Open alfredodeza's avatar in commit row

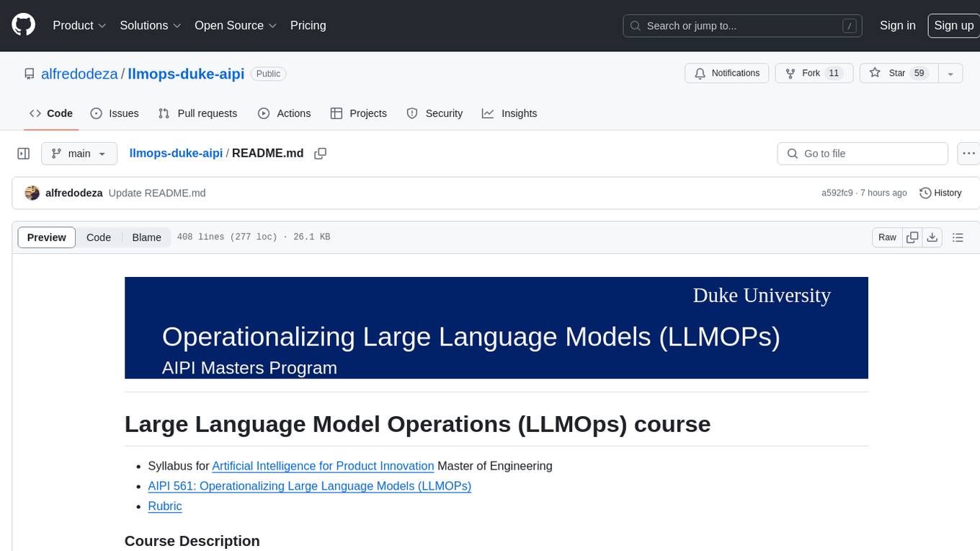[x=32, y=193]
